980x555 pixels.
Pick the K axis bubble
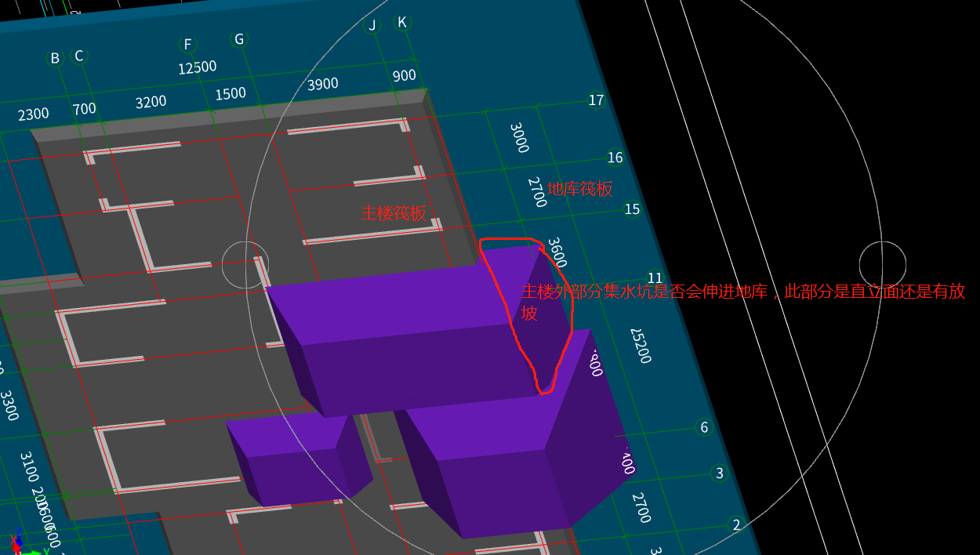tap(402, 22)
